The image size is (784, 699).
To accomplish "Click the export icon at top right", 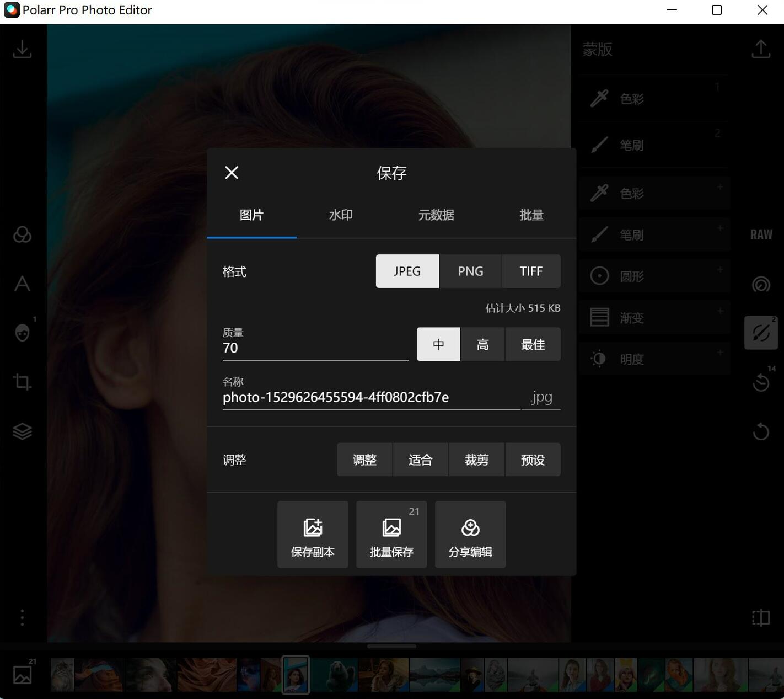I will (x=761, y=49).
